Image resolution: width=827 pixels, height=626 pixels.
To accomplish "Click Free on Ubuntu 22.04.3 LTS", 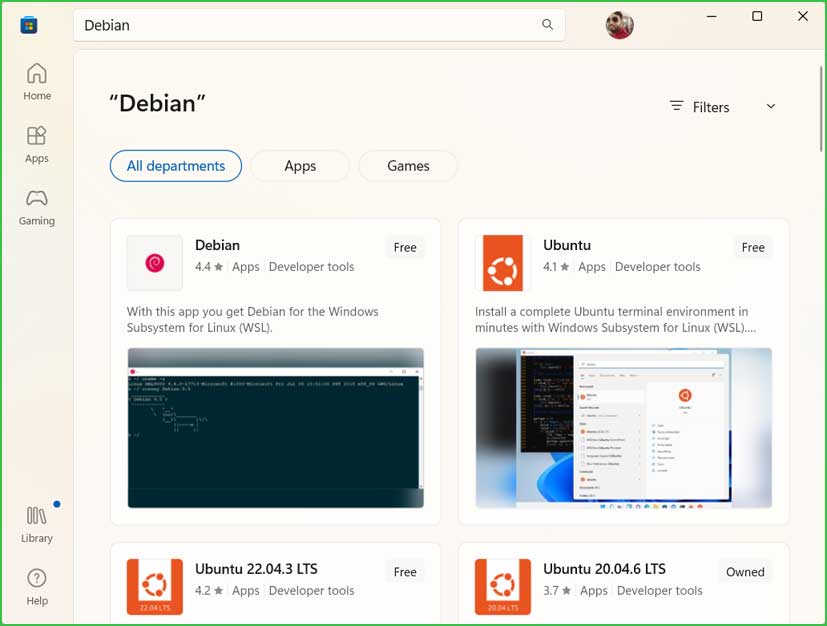I will click(x=405, y=572).
